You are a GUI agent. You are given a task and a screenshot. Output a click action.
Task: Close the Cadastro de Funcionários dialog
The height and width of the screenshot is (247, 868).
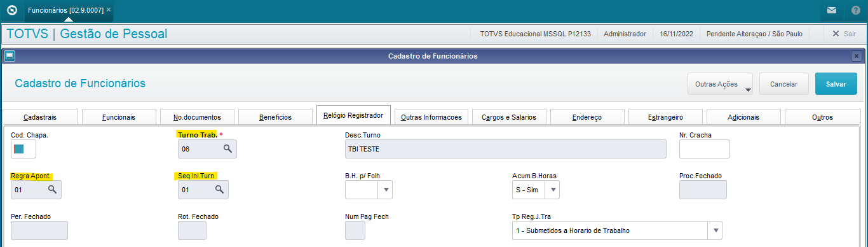coord(857,56)
